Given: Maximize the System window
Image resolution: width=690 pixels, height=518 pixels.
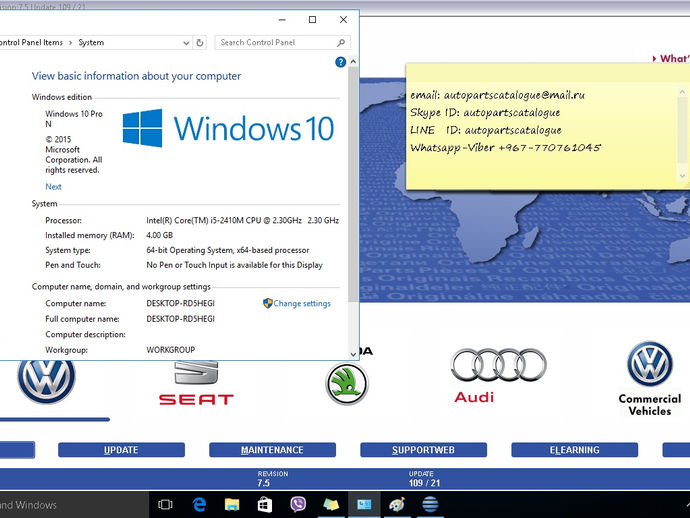Looking at the screenshot, I should pos(312,20).
